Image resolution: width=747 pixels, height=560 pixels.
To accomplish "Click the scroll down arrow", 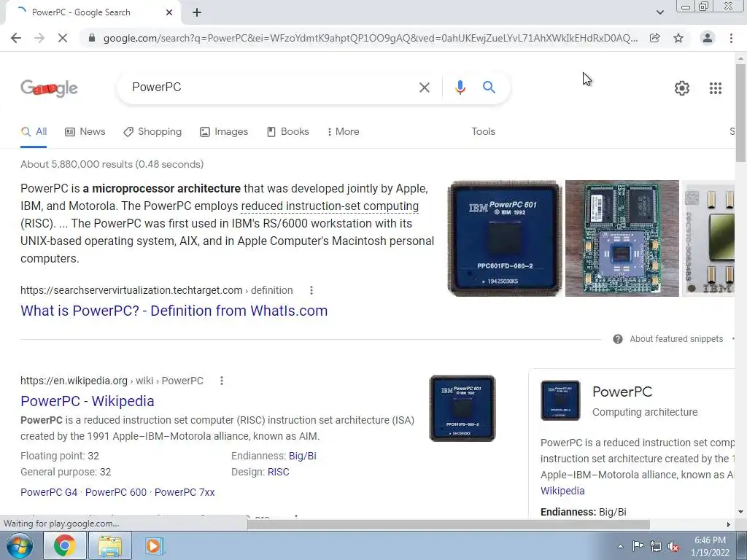I will point(740,512).
